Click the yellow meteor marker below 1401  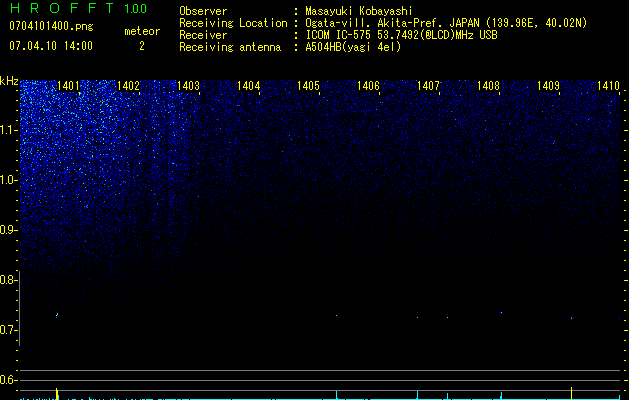tap(57, 394)
